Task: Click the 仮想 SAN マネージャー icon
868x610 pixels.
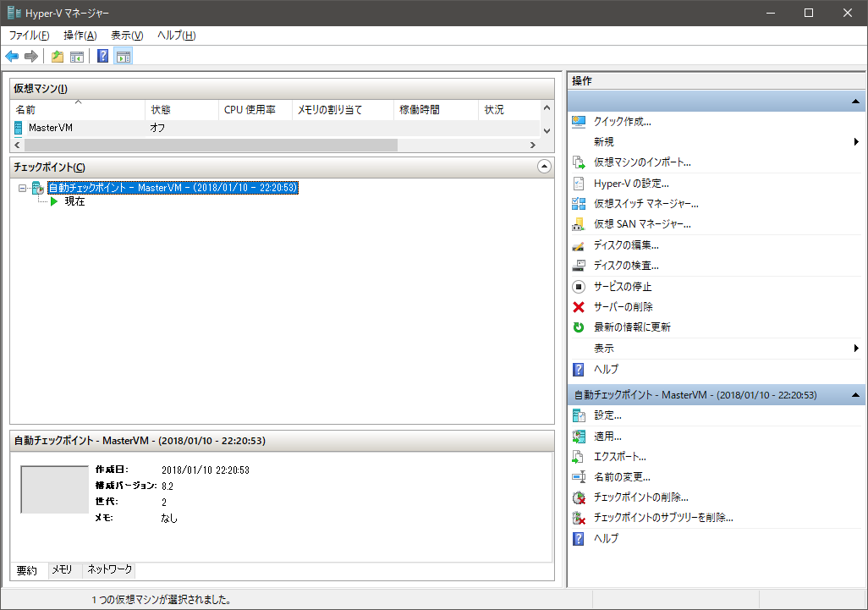Action: pyautogui.click(x=580, y=223)
